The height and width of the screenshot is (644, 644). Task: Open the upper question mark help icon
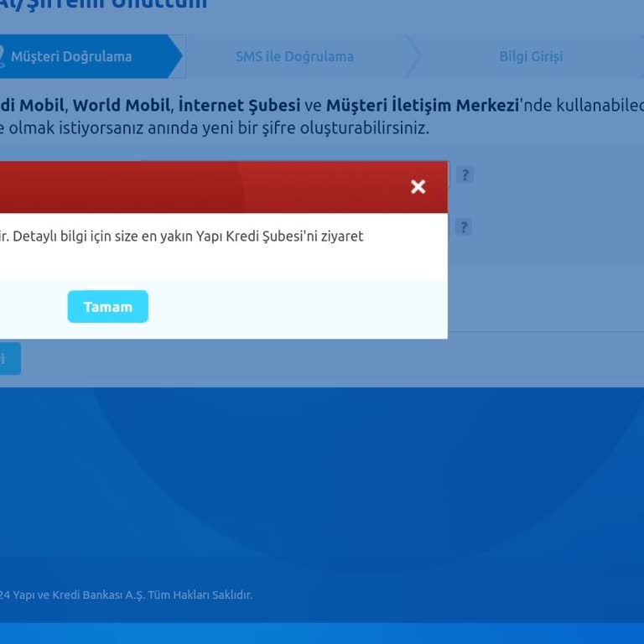(465, 175)
